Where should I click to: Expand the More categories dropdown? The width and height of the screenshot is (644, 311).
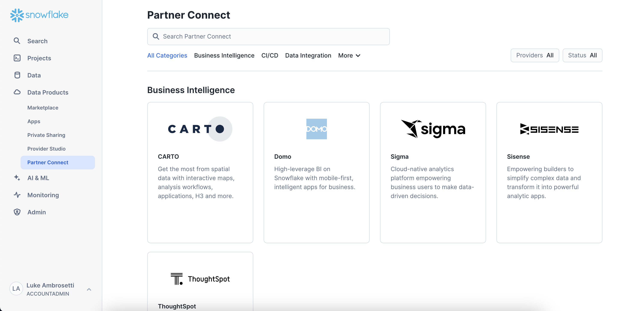[349, 55]
